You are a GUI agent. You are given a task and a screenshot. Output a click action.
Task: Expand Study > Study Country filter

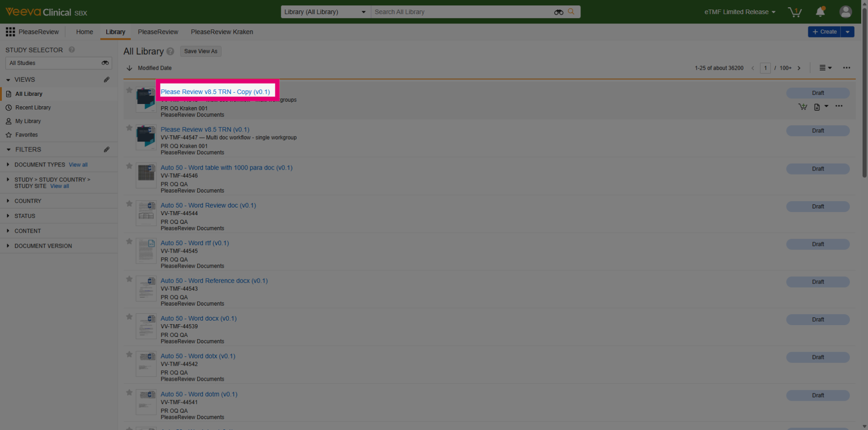click(8, 180)
